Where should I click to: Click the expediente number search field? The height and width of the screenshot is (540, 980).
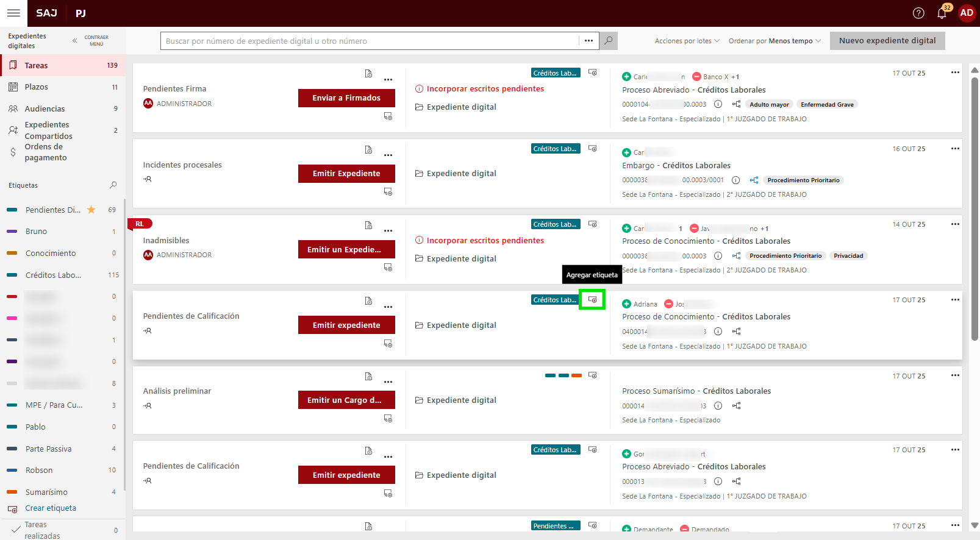pos(369,41)
